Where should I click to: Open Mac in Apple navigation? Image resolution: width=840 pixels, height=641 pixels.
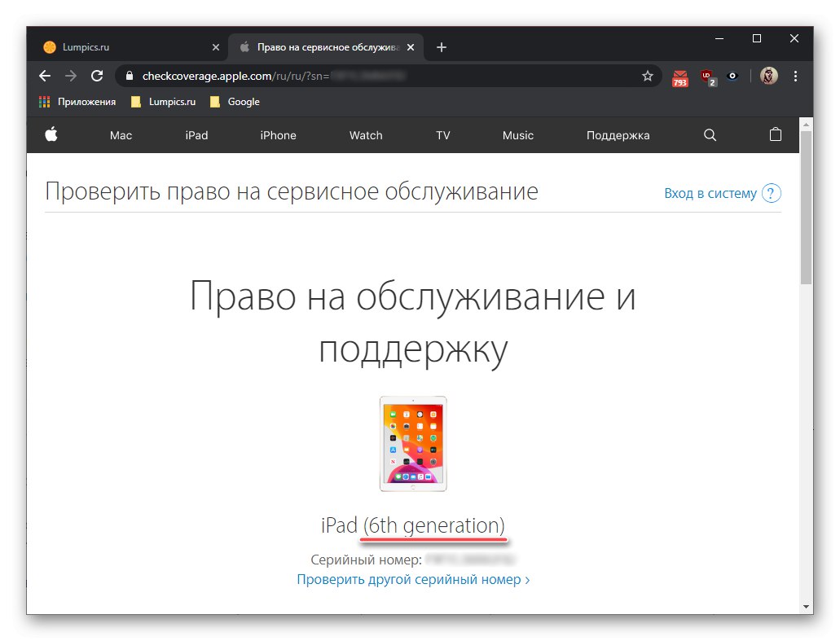point(121,135)
